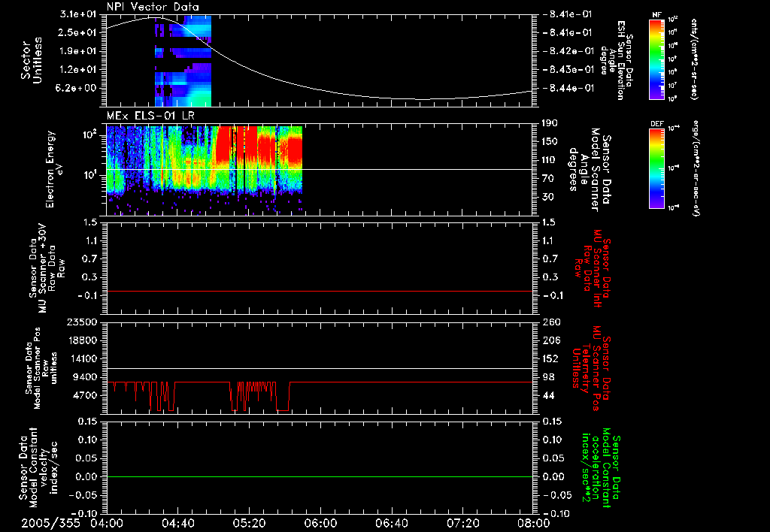
Task: Click the Model Scanner Pos Raw label
Action: [x=41, y=368]
